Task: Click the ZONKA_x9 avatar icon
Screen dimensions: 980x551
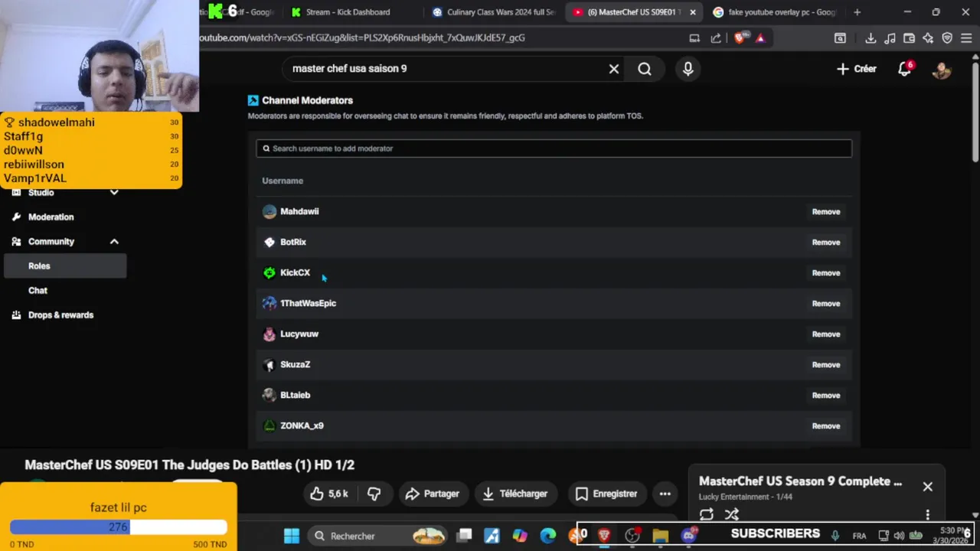Action: 269,426
